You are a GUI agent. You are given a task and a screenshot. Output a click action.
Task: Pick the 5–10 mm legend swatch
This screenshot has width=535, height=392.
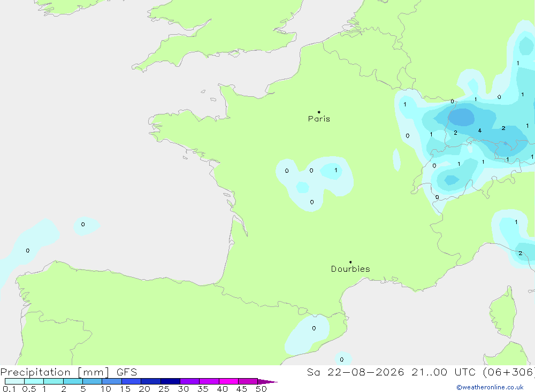tap(93, 381)
